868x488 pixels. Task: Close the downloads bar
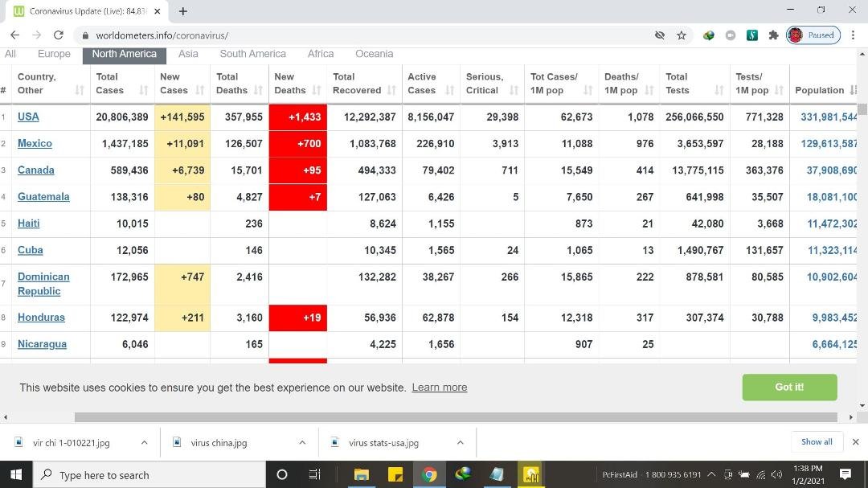click(x=855, y=441)
